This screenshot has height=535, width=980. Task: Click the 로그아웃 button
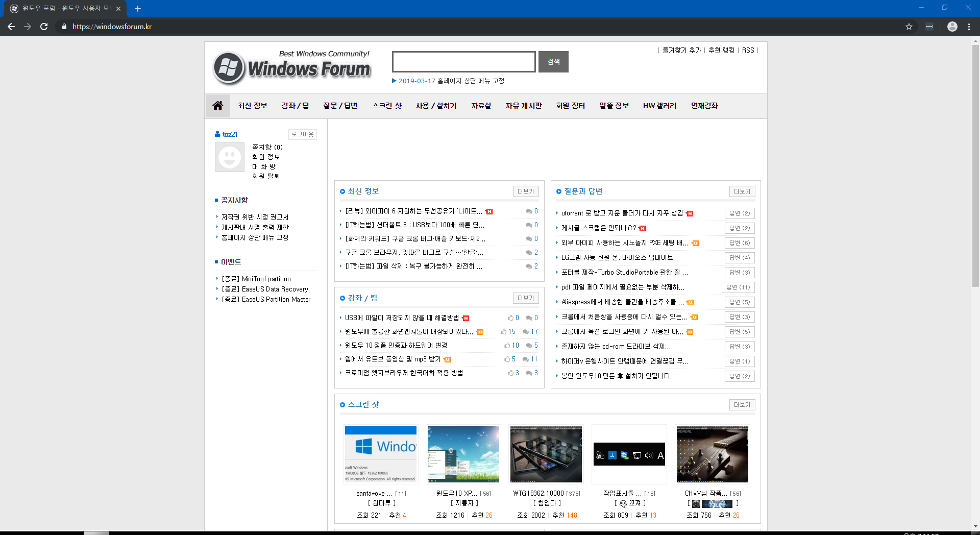tap(303, 134)
